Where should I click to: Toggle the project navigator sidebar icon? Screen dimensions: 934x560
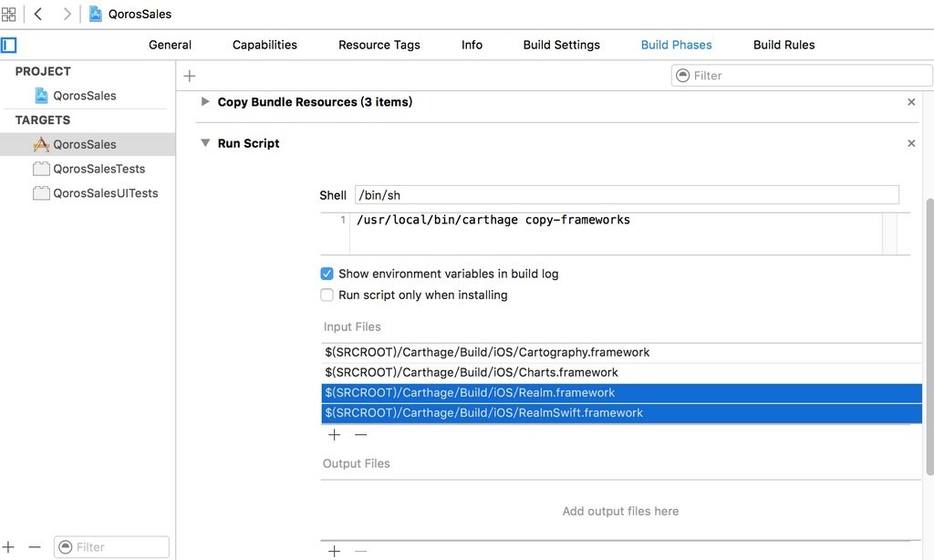[9, 44]
